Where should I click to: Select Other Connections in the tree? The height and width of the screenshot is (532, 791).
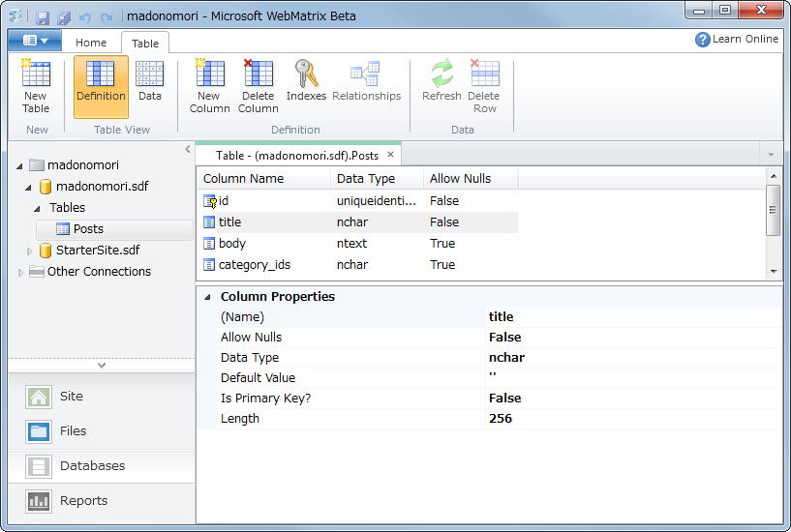click(x=99, y=272)
